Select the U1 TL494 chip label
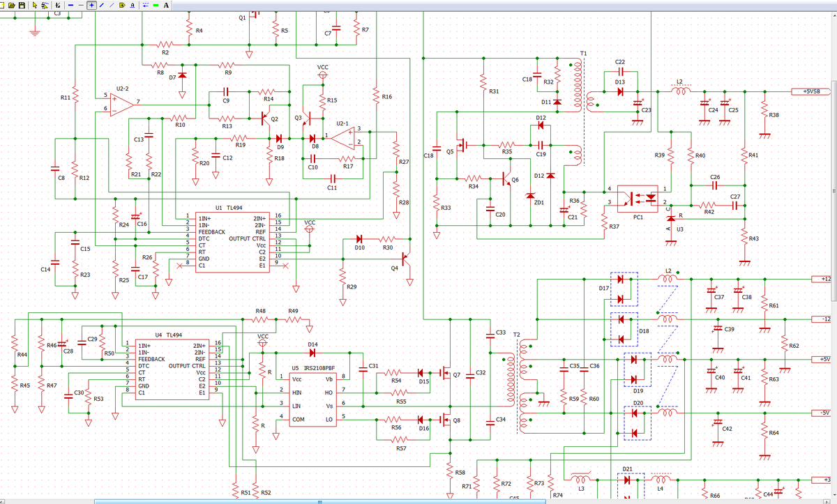The height and width of the screenshot is (504, 837). click(228, 208)
